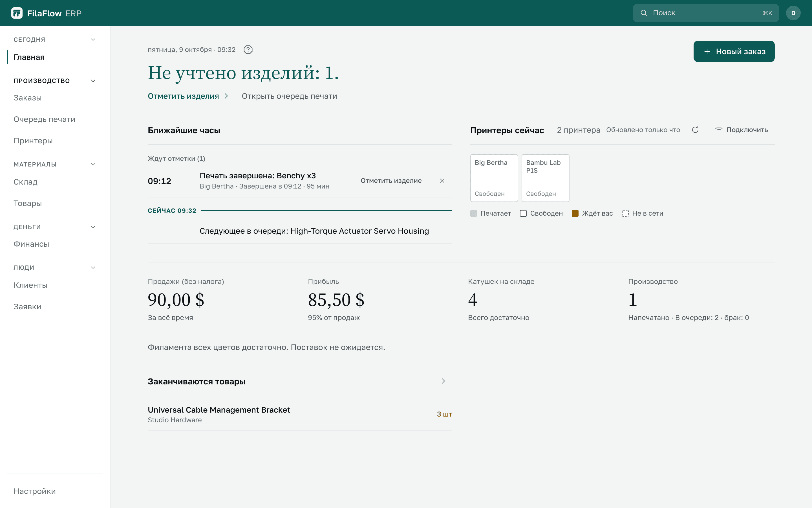Click the search magnifier icon
This screenshot has height=508, width=812.
644,13
